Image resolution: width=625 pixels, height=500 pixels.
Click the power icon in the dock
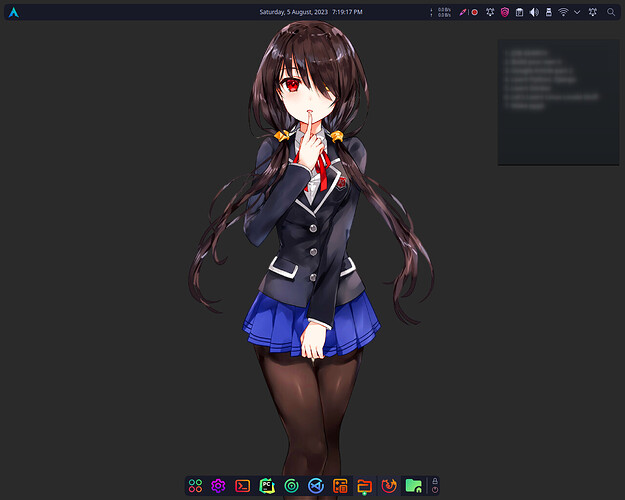pyautogui.click(x=435, y=490)
